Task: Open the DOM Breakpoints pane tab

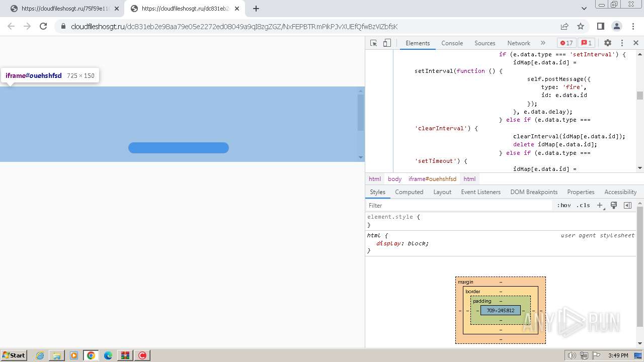Action: tap(534, 192)
